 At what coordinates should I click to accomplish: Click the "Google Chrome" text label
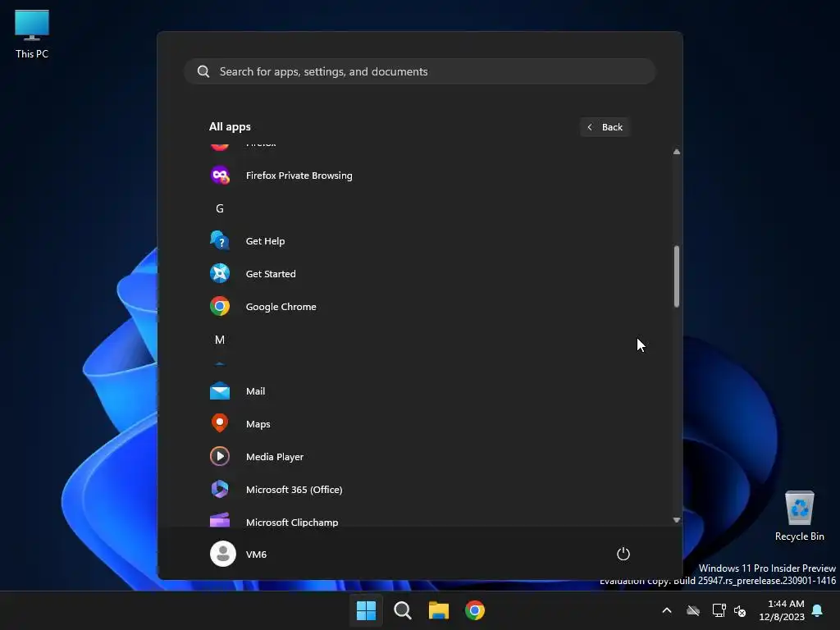tap(281, 307)
